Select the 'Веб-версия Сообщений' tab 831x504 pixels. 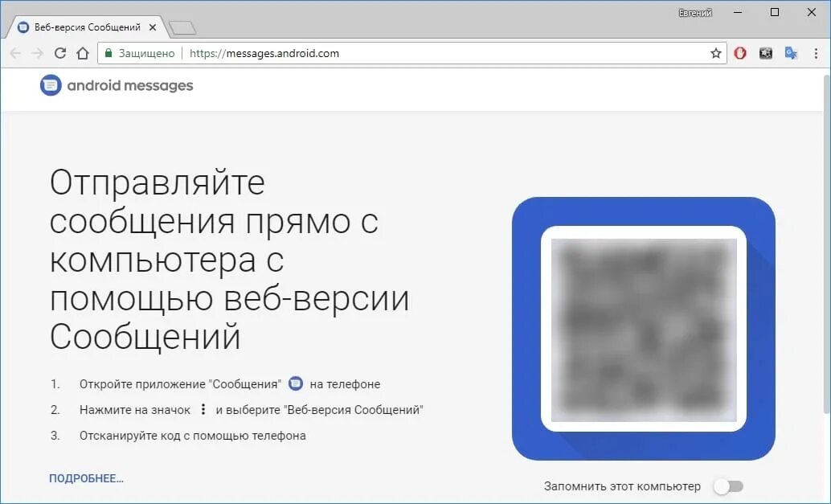click(87, 27)
